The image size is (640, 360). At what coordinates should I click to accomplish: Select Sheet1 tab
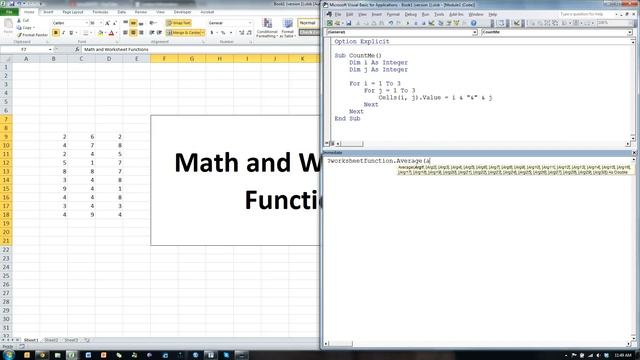coord(31,340)
